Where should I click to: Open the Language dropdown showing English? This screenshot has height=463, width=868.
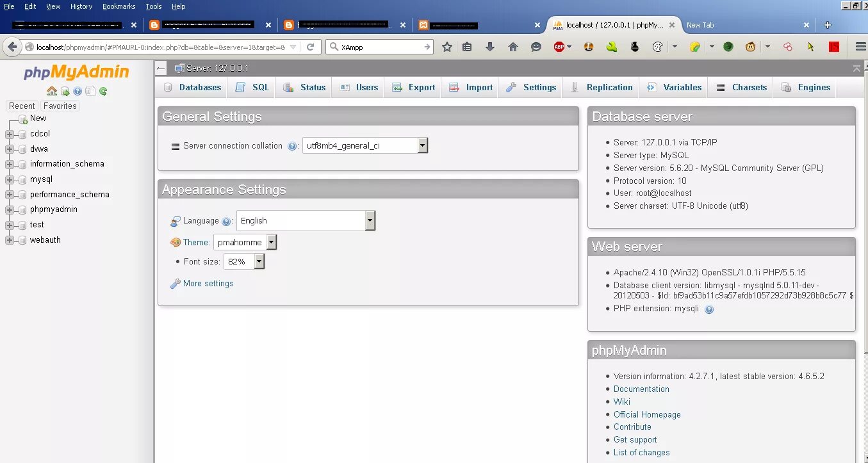point(306,221)
